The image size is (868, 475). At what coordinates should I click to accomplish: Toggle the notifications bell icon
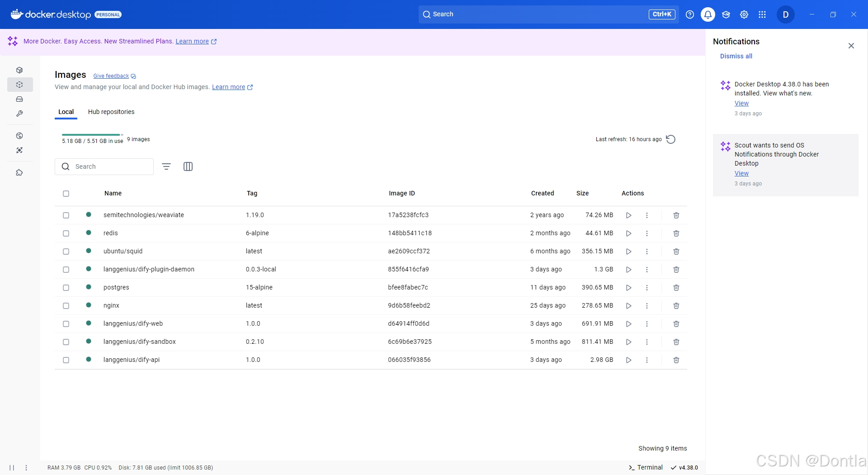[708, 14]
